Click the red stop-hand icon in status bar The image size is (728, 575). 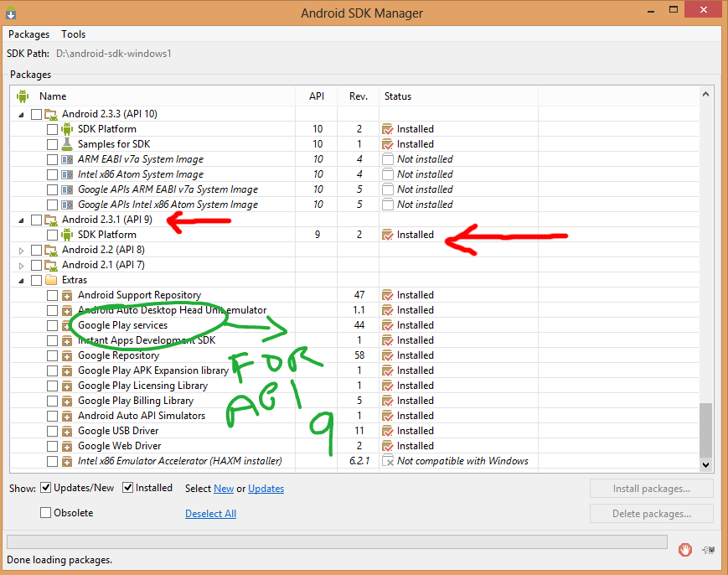(x=684, y=550)
